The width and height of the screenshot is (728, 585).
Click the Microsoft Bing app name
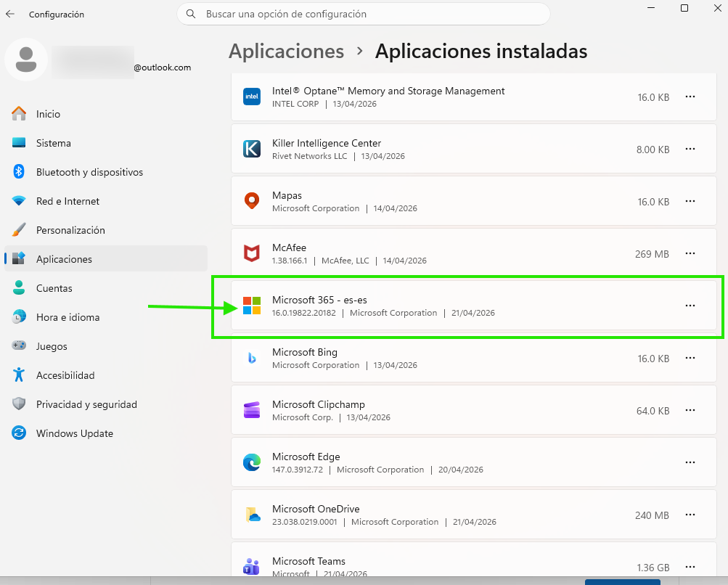point(305,353)
